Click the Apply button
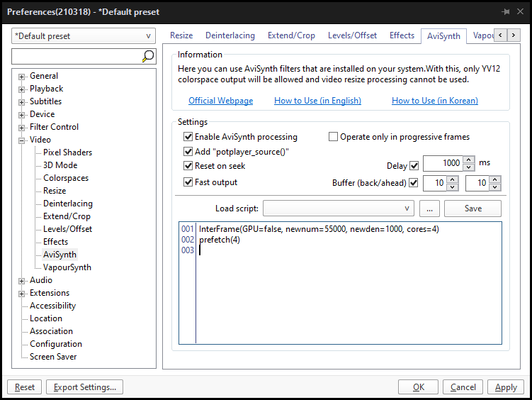Viewport: 532px width, 400px height. (x=506, y=387)
